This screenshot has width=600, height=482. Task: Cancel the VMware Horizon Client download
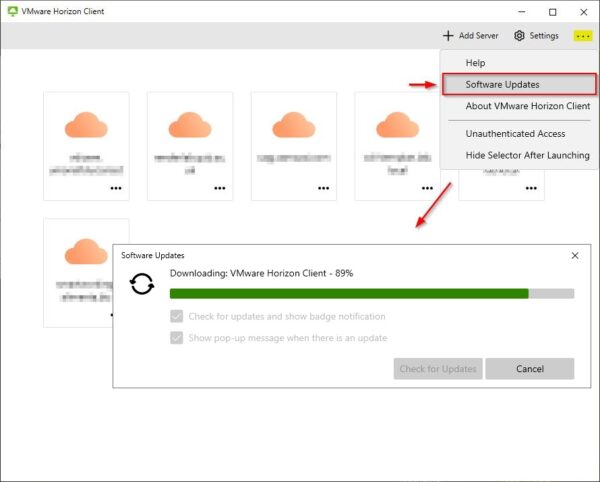[530, 369]
